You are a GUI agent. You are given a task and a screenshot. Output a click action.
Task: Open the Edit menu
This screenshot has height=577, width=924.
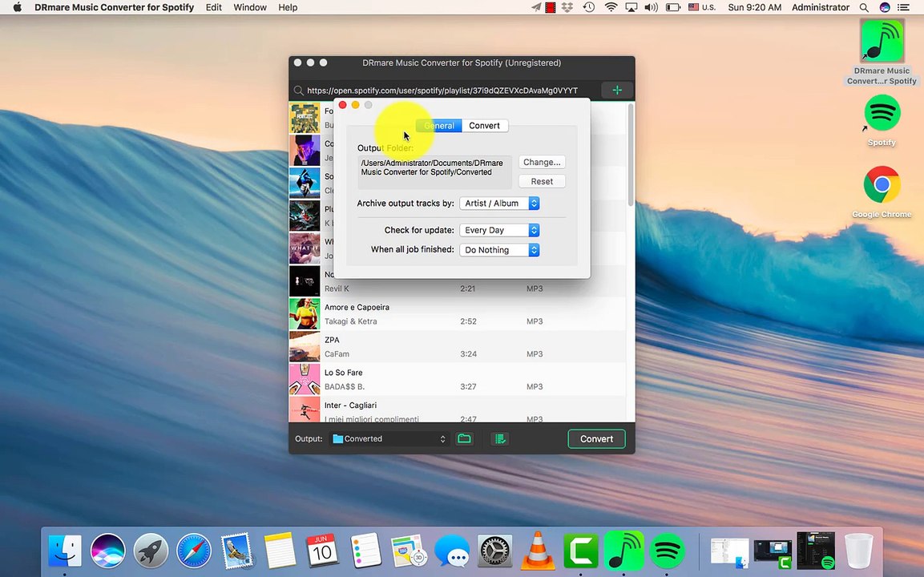tap(214, 8)
